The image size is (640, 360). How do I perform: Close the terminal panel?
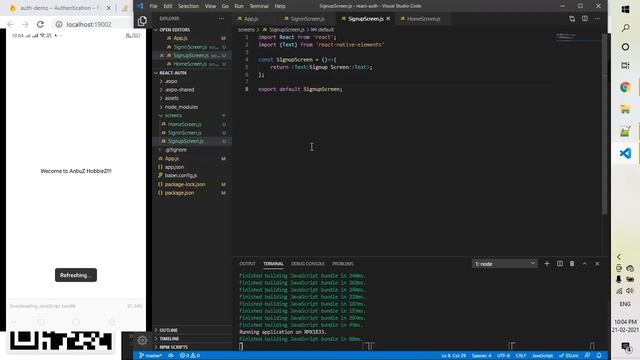point(597,264)
